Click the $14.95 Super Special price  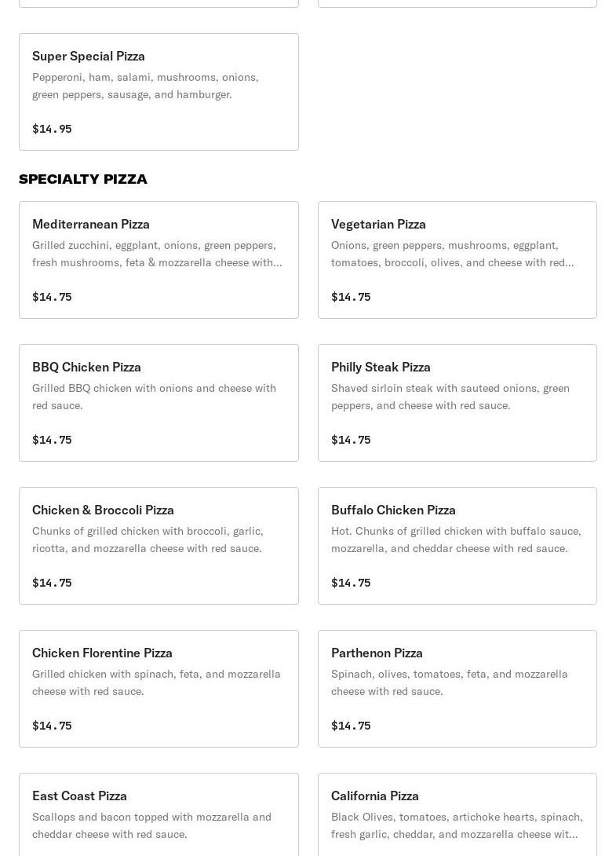click(52, 129)
